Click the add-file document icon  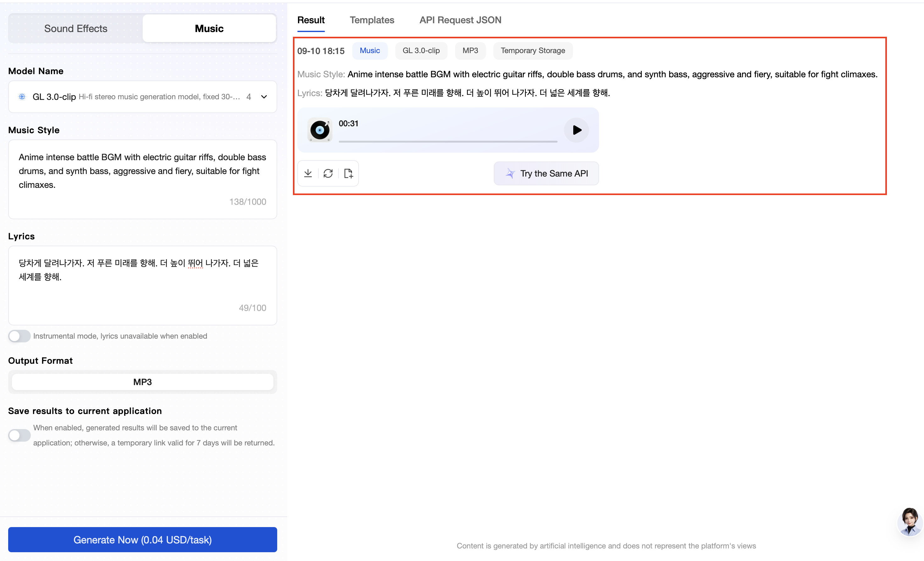pos(348,173)
